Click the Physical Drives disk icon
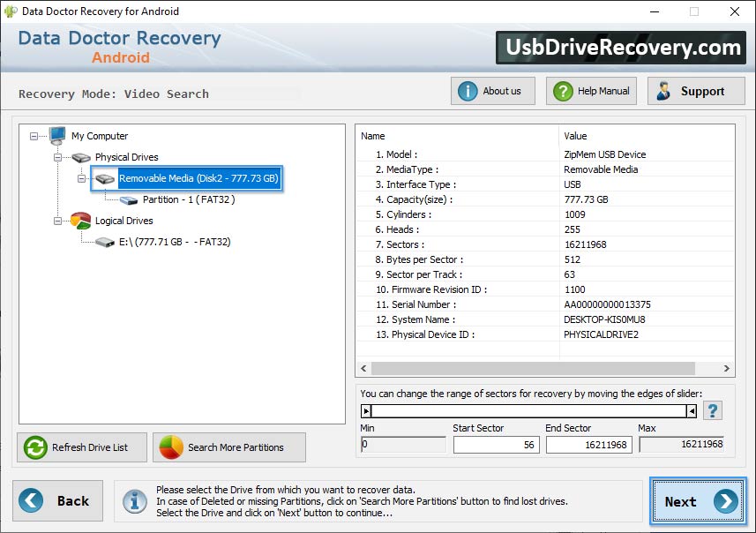The height and width of the screenshot is (533, 756). click(x=81, y=157)
